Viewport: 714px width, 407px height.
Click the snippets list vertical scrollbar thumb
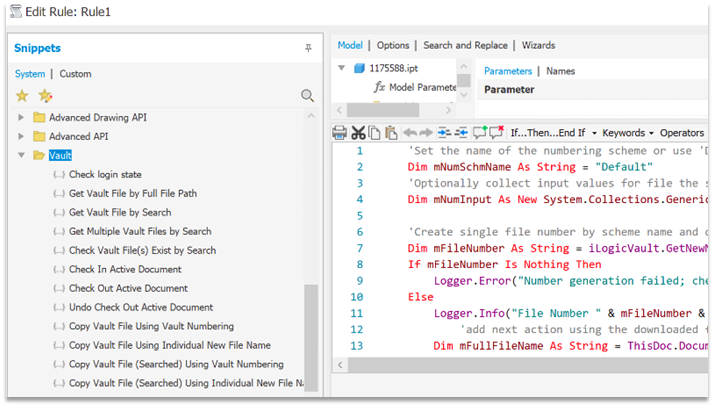click(311, 337)
